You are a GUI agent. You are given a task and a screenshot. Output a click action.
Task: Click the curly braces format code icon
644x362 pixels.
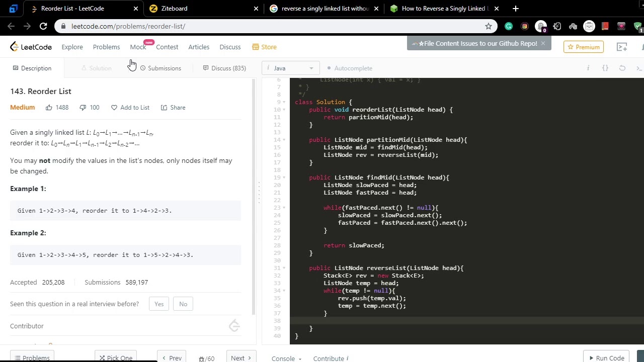605,68
